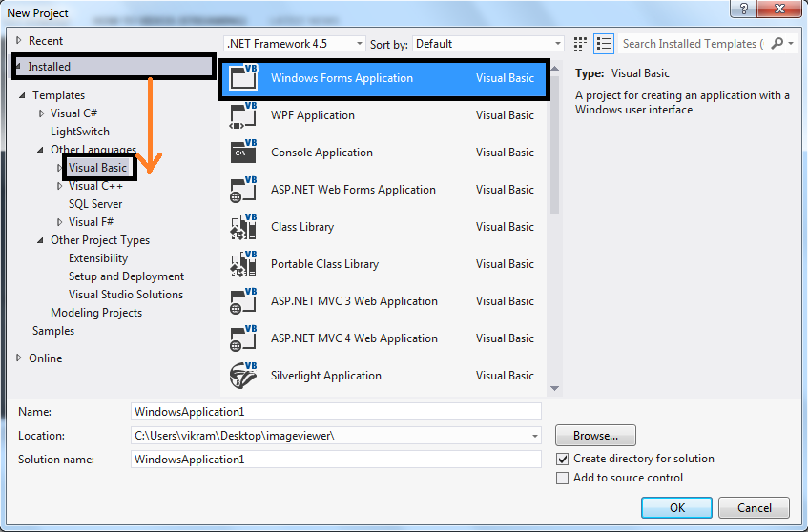Click the Name text field
This screenshot has height=532, width=808.
[x=336, y=412]
